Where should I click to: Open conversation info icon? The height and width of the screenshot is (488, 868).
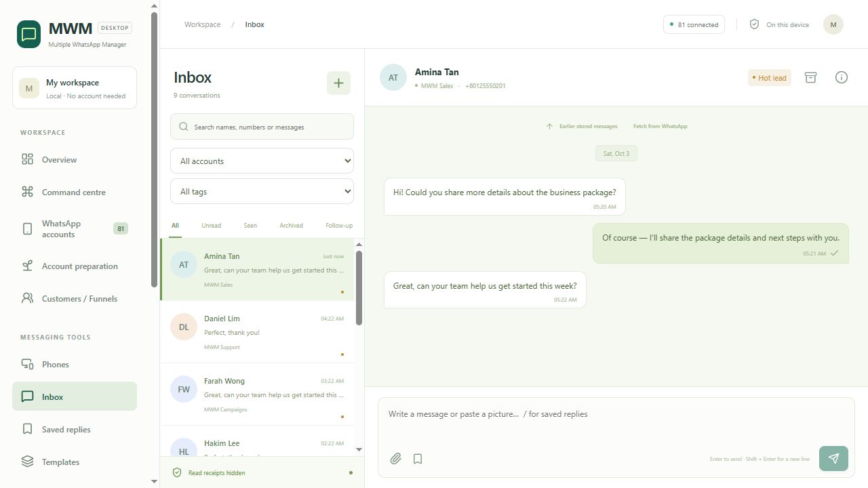click(842, 77)
